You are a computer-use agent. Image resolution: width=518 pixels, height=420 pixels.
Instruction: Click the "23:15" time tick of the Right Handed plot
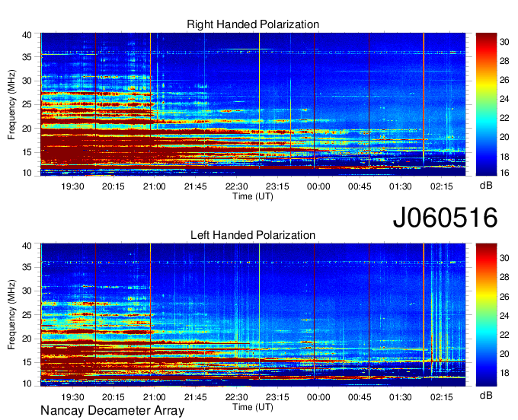coord(277,186)
